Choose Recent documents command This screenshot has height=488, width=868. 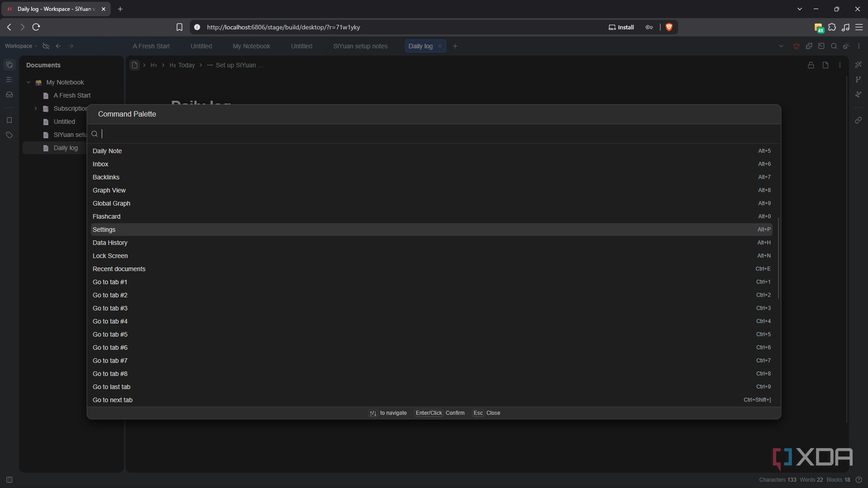pos(431,269)
